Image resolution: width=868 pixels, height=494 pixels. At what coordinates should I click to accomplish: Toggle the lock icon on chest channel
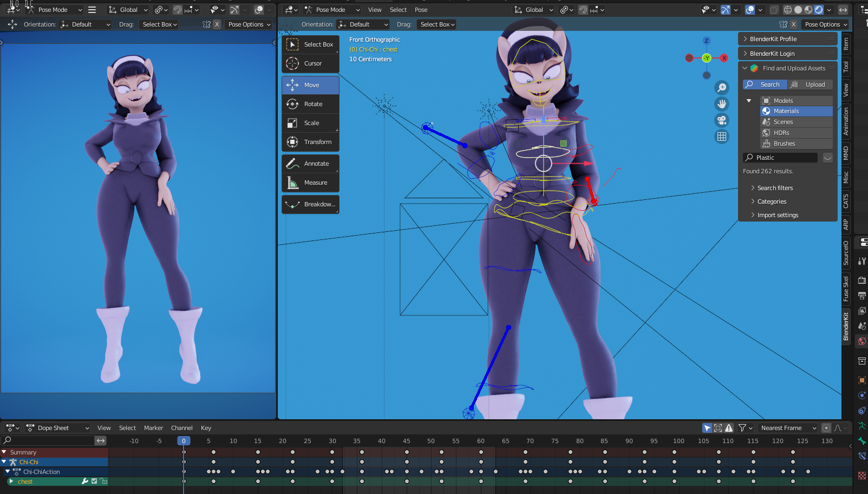coord(103,482)
